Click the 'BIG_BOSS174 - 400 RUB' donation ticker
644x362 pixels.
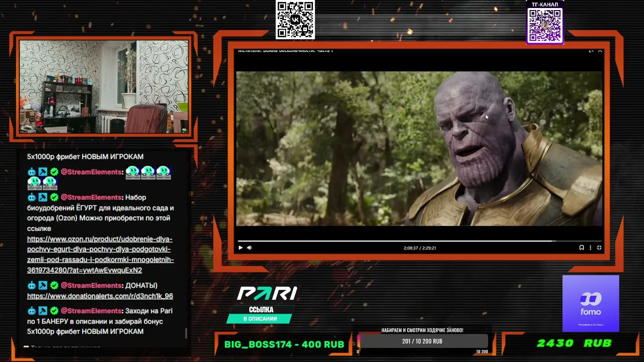point(284,344)
